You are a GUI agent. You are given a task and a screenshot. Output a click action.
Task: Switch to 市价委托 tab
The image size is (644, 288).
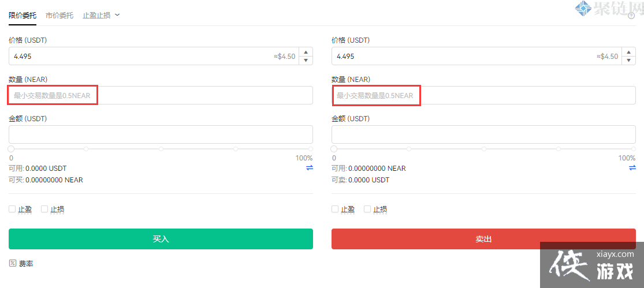59,16
